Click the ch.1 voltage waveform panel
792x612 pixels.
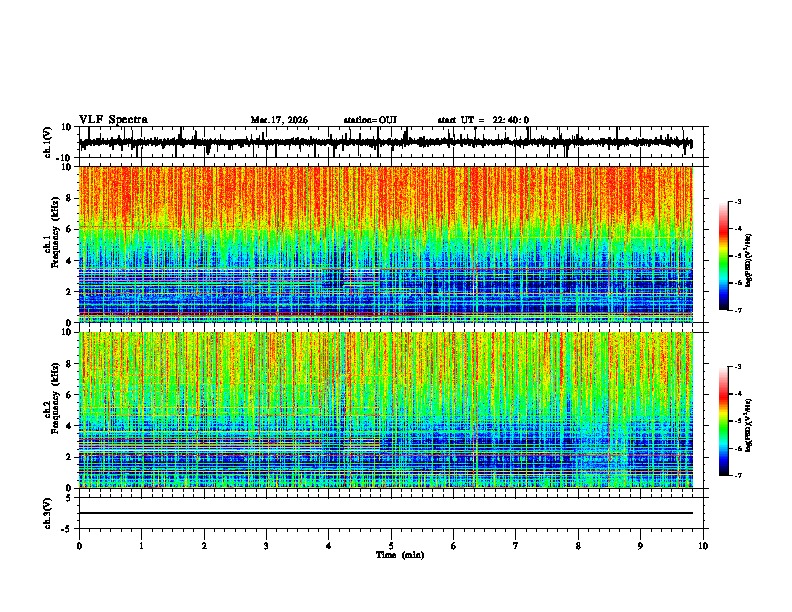point(391,142)
